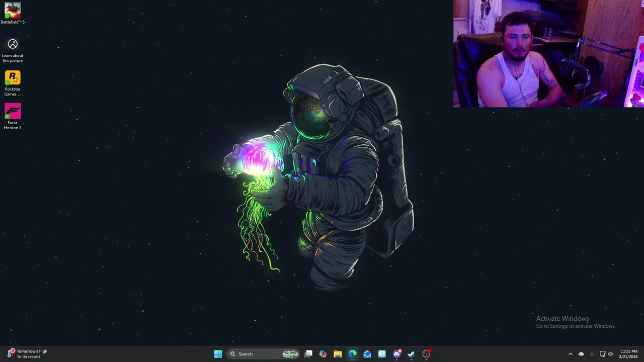The image size is (644, 362).
Task: Click the microphone tray icon
Action: click(x=592, y=354)
